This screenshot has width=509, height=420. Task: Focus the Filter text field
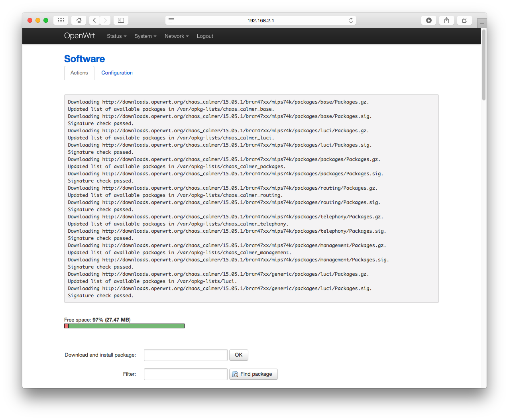(186, 374)
